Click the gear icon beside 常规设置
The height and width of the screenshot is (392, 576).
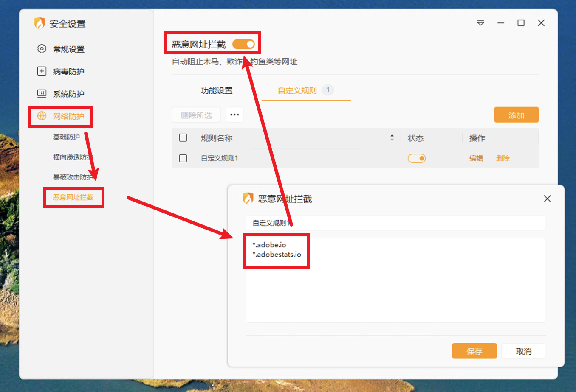(42, 49)
